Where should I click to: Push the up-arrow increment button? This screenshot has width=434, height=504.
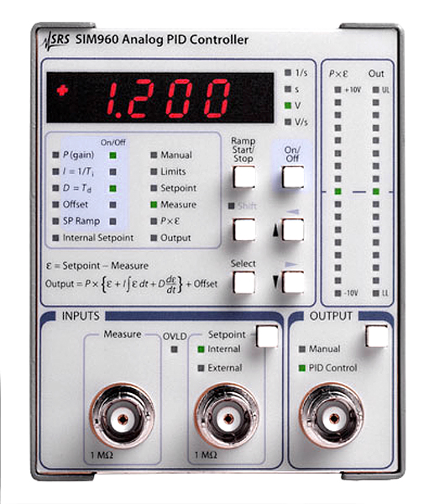point(293,229)
